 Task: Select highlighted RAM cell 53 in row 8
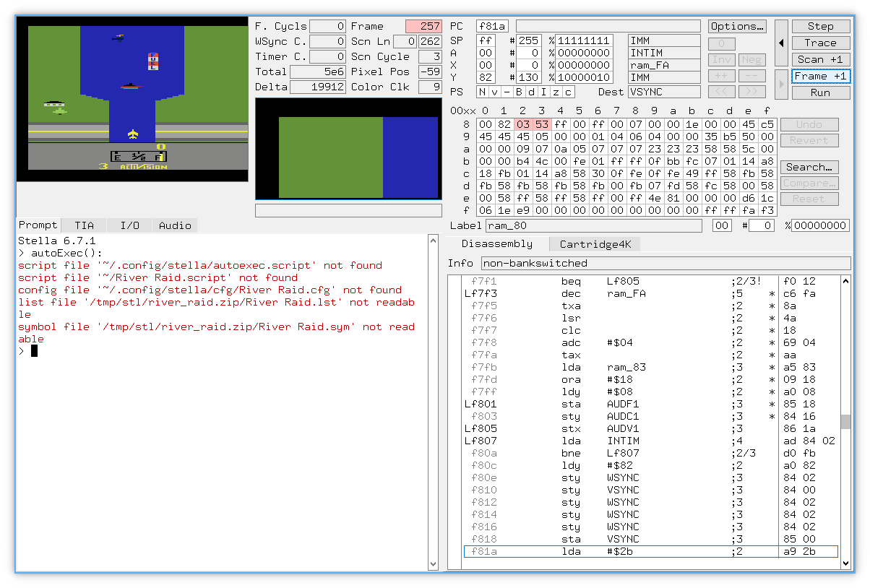(542, 124)
